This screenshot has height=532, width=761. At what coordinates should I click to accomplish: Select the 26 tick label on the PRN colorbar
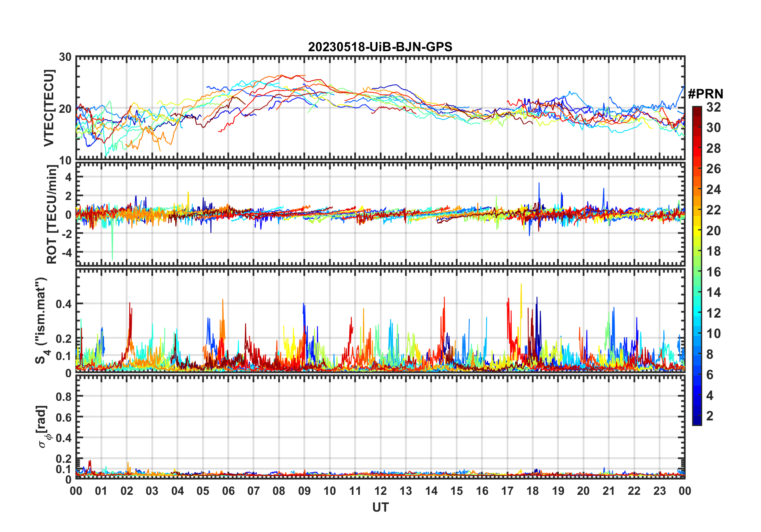[713, 169]
